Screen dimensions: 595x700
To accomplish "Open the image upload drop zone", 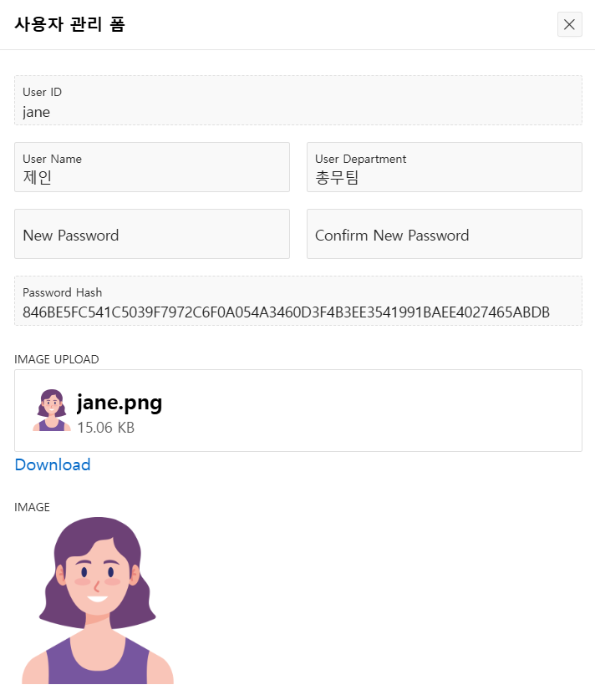I will [x=298, y=410].
